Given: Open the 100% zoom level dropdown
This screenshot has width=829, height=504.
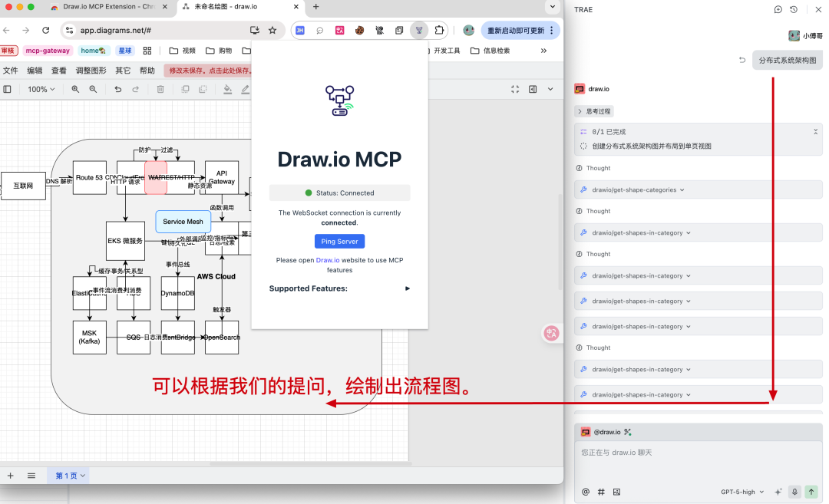Looking at the screenshot, I should tap(41, 89).
